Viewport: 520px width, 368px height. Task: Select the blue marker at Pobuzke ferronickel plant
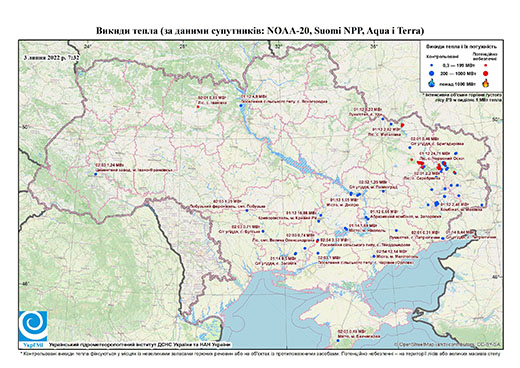(x=247, y=210)
